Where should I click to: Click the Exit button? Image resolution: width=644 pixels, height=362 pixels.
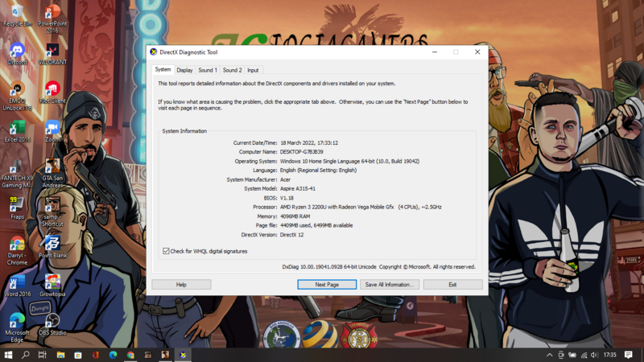452,285
